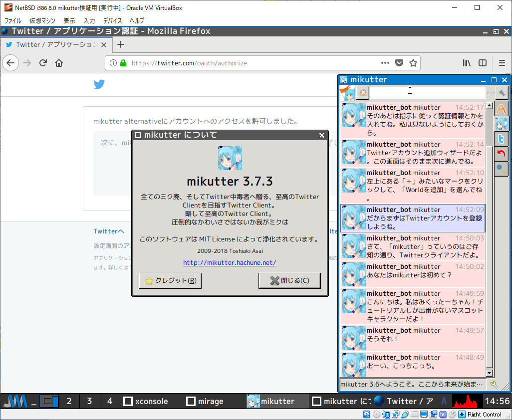Click the クレジット credits button
512x420 pixels.
click(x=170, y=281)
